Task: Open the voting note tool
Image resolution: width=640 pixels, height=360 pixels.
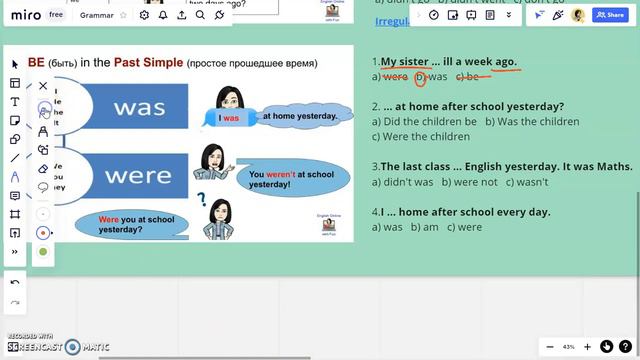Action: [453, 15]
